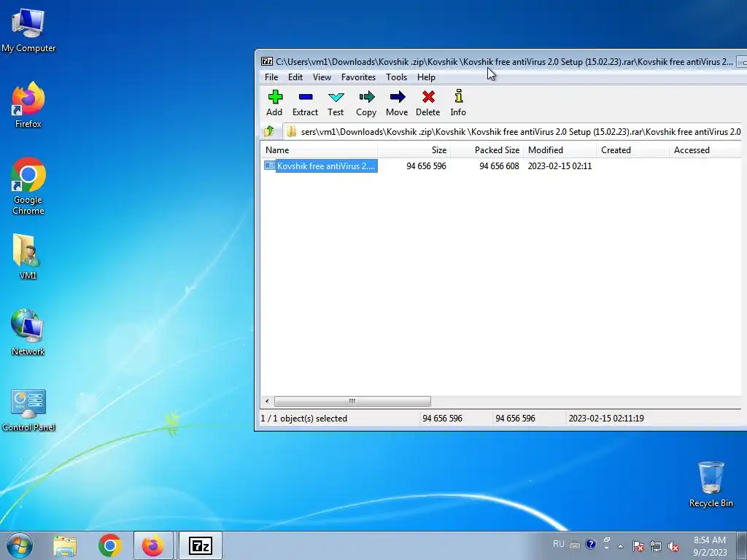This screenshot has height=560, width=747.
Task: Click the tray help question mark icon
Action: pos(591,544)
